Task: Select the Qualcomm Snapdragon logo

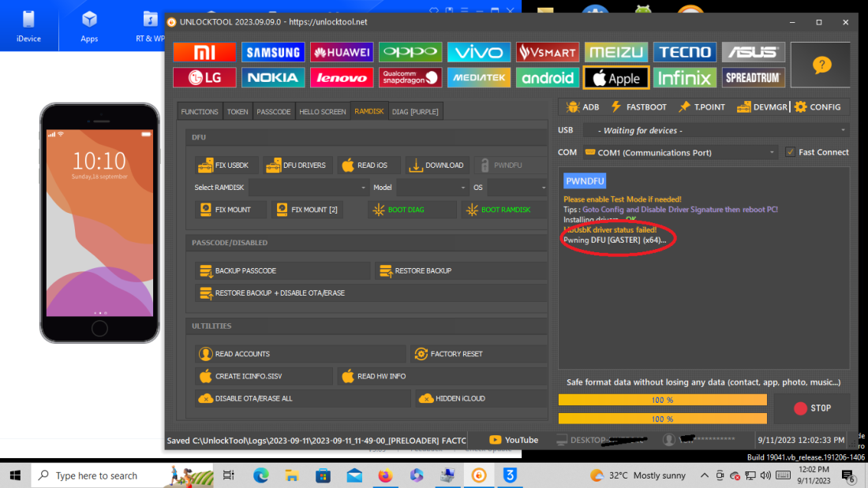Action: [410, 77]
